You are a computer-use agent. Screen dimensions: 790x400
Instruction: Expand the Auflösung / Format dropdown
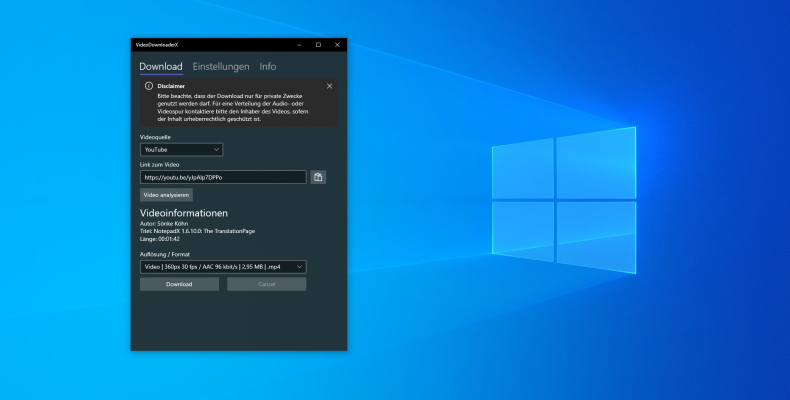[223, 266]
